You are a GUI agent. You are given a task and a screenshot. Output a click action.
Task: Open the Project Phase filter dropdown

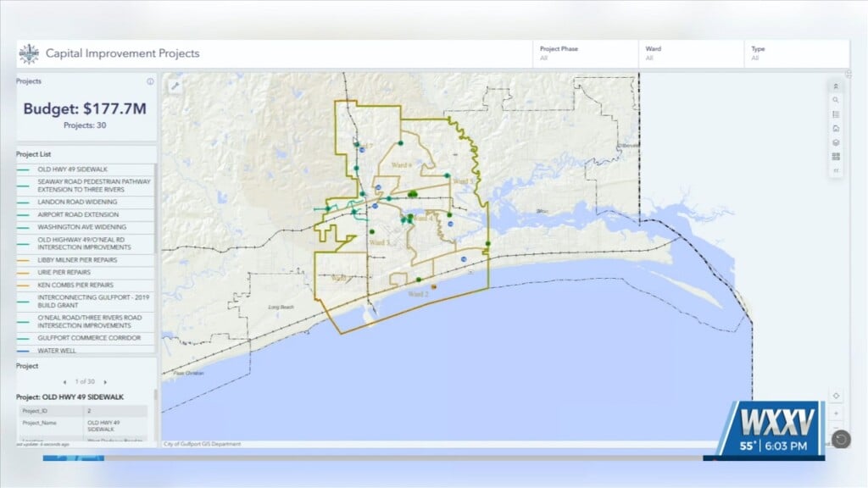[x=584, y=53]
